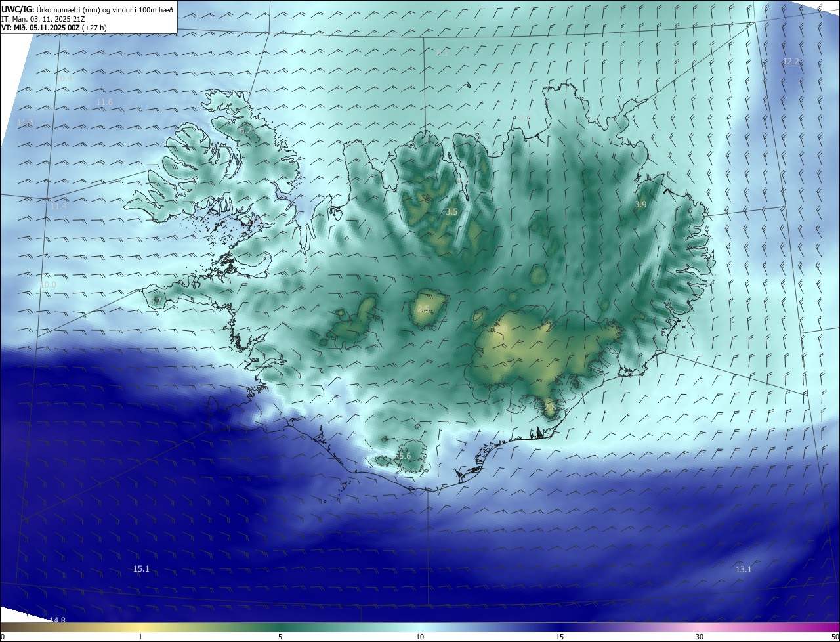
Task: Click the map value 2.8
Action: [550, 408]
